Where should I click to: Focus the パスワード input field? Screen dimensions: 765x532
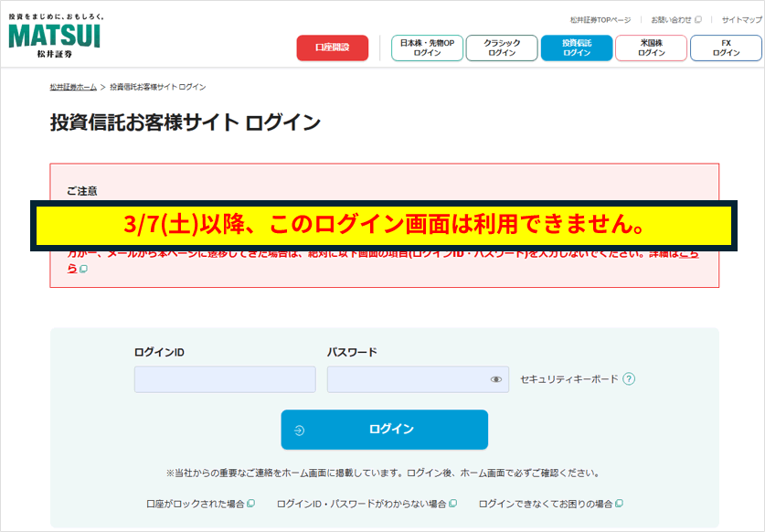coord(407,379)
